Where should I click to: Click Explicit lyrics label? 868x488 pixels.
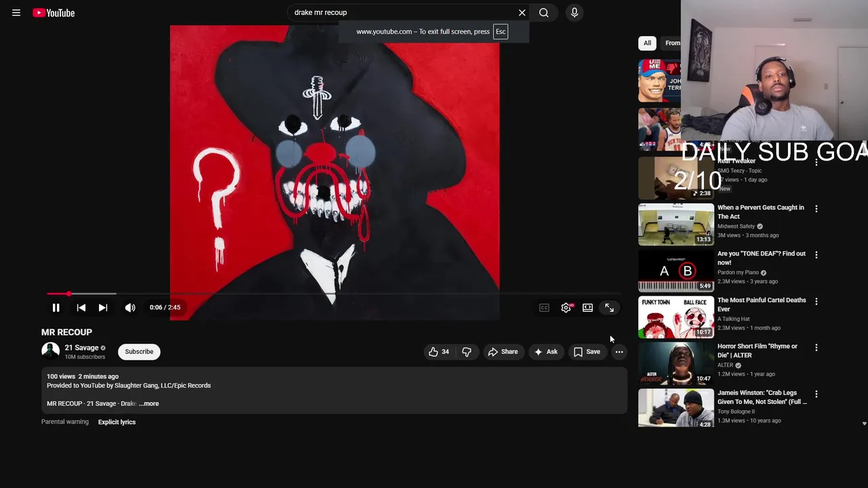117,422
